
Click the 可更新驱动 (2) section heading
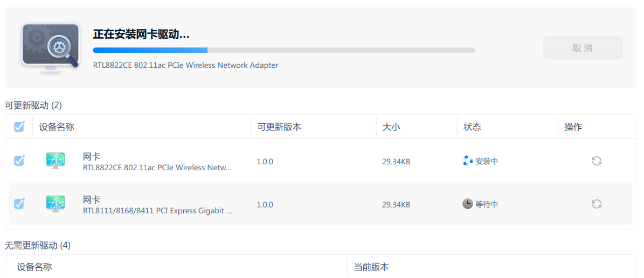[x=33, y=106]
